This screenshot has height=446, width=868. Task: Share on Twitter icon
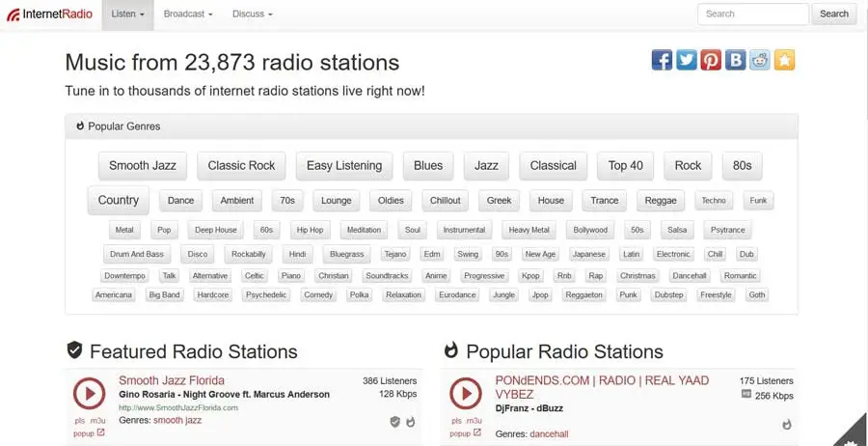(687, 60)
